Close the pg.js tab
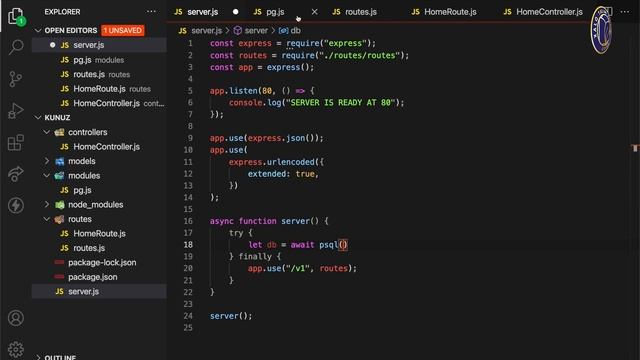Screen dimensions: 640x360 pos(314,12)
